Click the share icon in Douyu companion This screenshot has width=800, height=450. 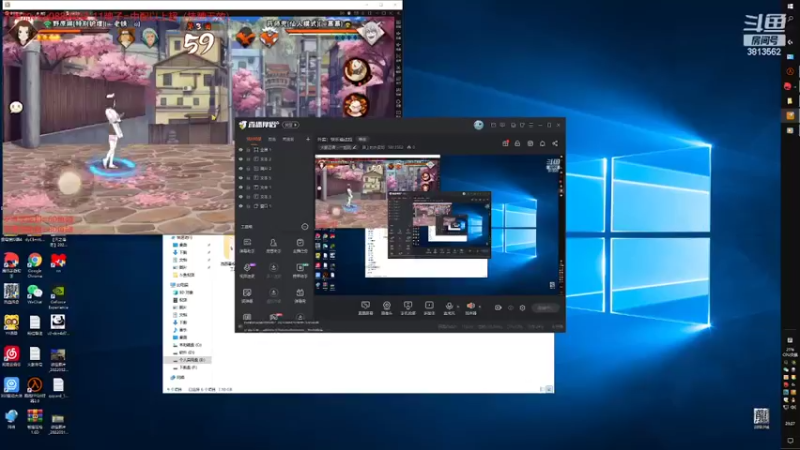coord(555,143)
